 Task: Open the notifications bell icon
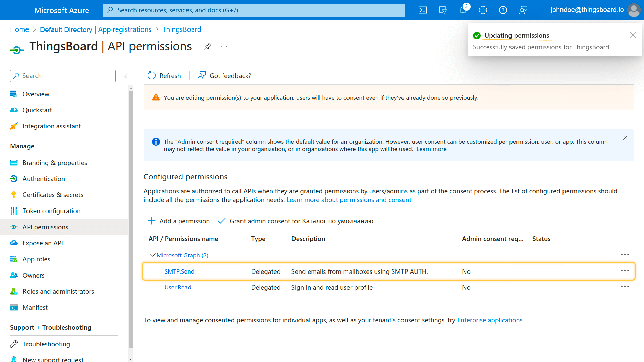[x=463, y=10]
